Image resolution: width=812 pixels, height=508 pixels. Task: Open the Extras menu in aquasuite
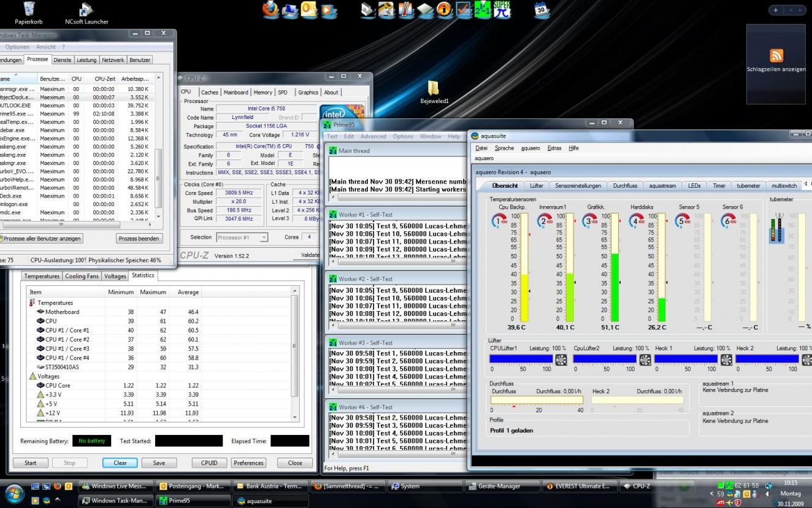(554, 148)
